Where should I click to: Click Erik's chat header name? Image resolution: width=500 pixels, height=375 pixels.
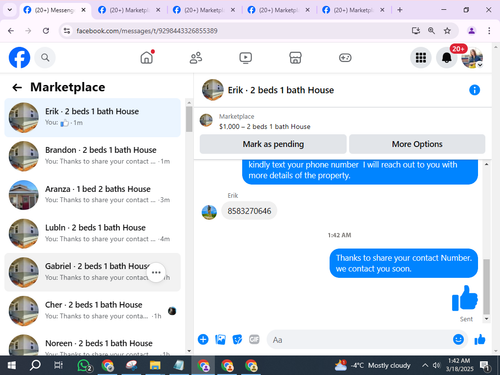pyautogui.click(x=281, y=90)
